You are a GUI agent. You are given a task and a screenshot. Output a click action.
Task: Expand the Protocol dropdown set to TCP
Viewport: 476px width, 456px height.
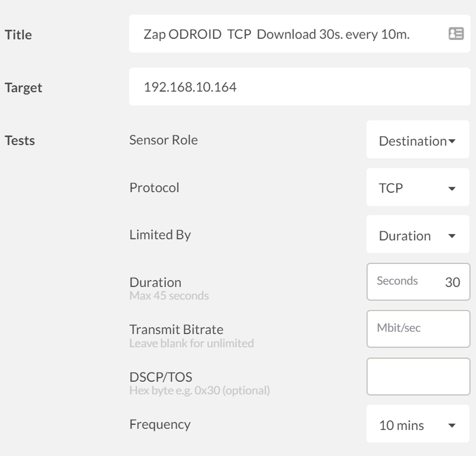tap(418, 187)
